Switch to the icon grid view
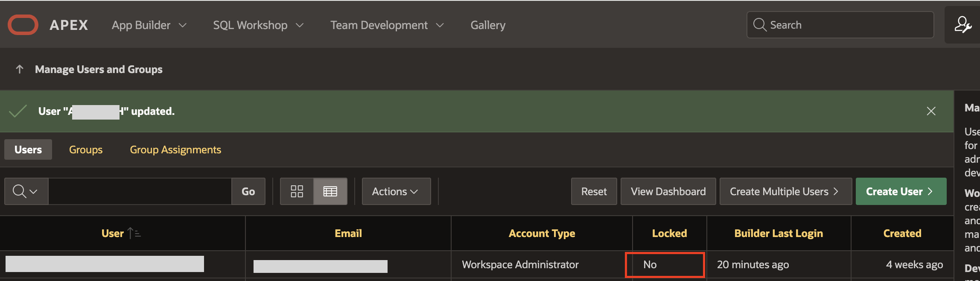 click(297, 191)
